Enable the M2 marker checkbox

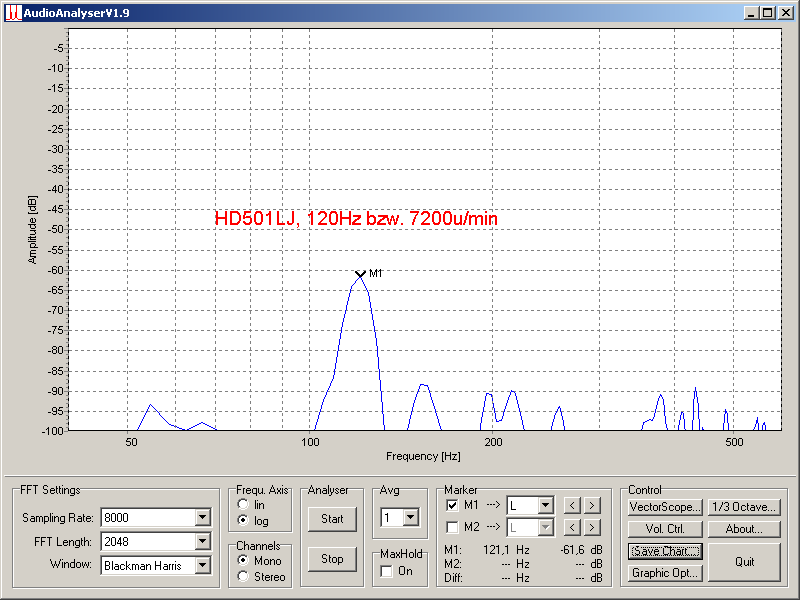point(452,527)
